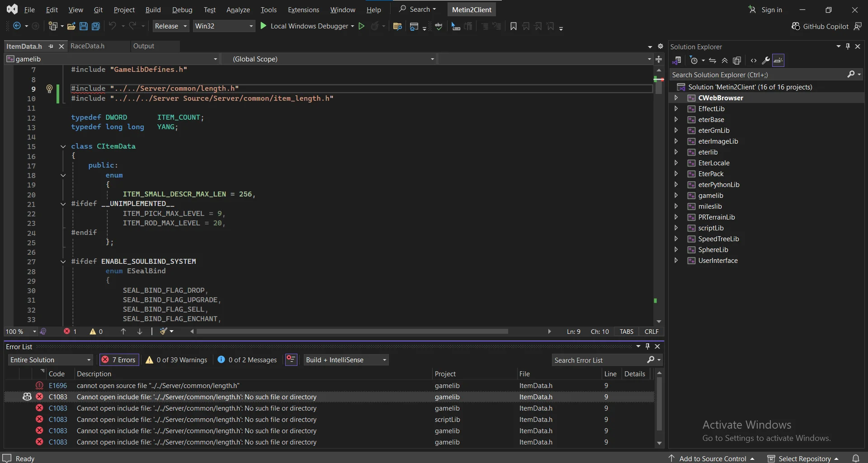Viewport: 868px width, 463px height.
Task: Toggle the 0 of 39 Warnings filter
Action: [x=176, y=360]
